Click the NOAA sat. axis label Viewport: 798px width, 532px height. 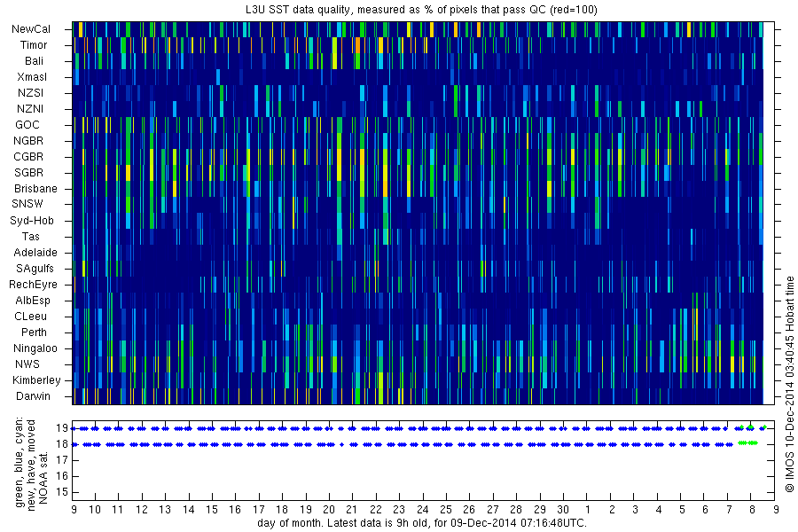pyautogui.click(x=43, y=477)
